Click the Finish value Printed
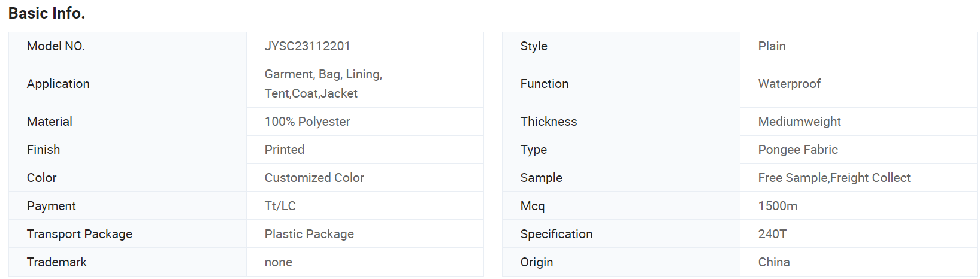Image resolution: width=980 pixels, height=279 pixels. pyautogui.click(x=285, y=150)
